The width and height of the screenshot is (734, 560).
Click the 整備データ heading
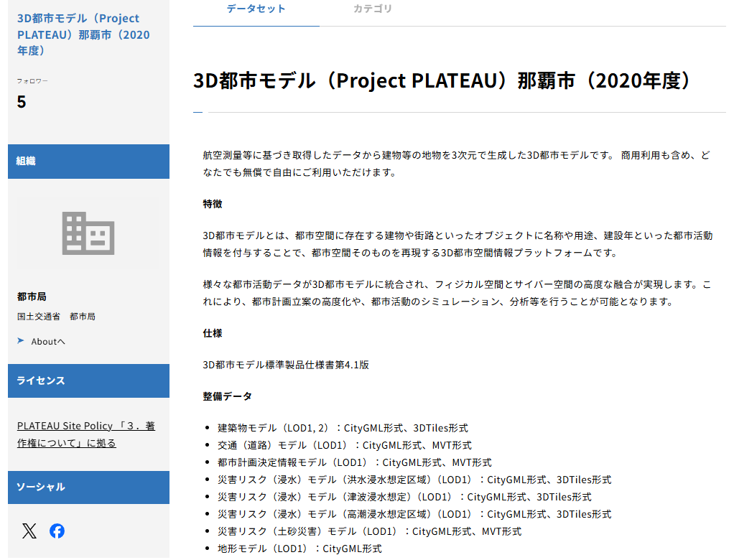point(228,397)
